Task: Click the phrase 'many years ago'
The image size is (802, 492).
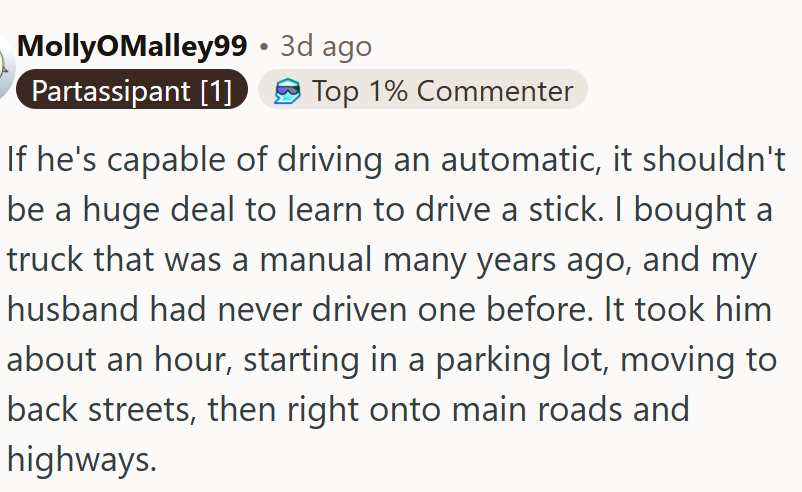Action: [506, 259]
